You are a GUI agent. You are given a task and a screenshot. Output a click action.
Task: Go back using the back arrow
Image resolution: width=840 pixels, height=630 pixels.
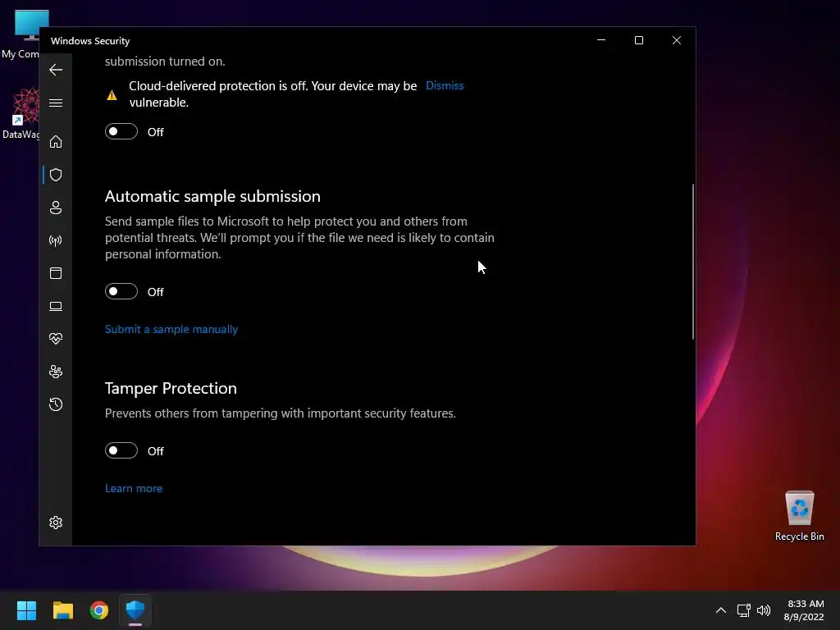[56, 70]
